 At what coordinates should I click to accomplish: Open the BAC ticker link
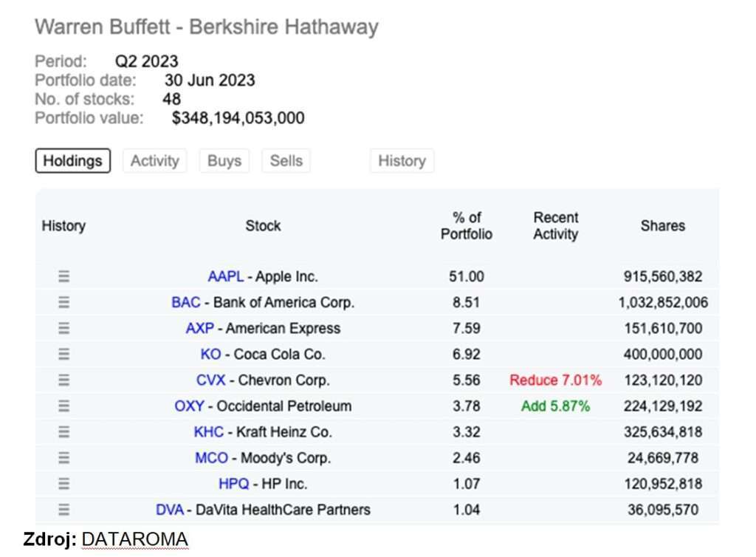(185, 302)
